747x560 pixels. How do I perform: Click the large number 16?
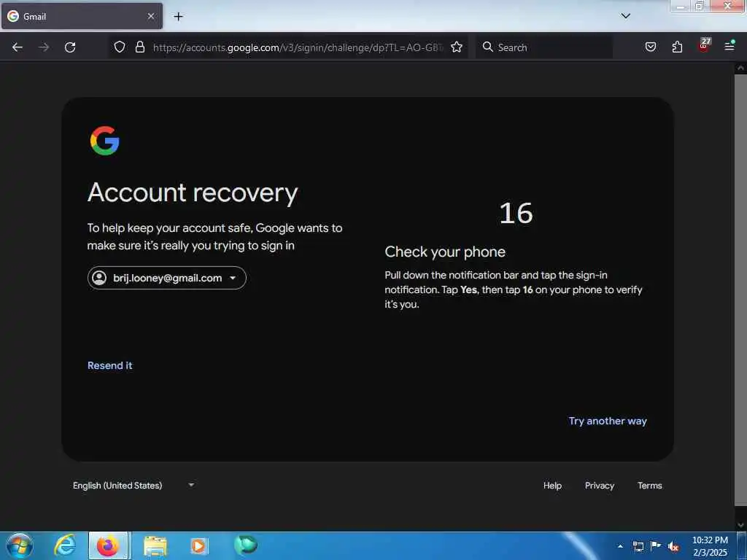[x=516, y=213]
